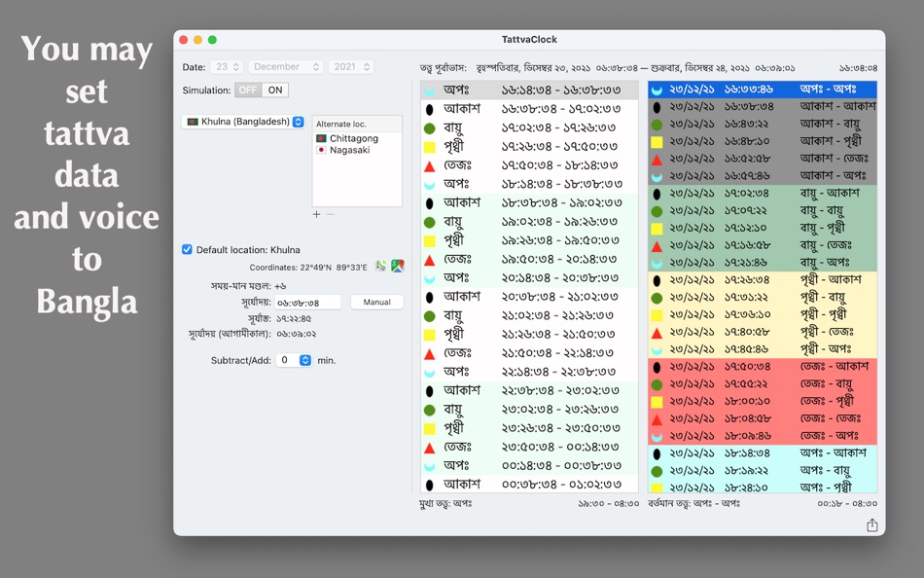The width and height of the screenshot is (924, 578).
Task: Open the Khulna (Bangladesh) location dropdown
Action: (243, 122)
